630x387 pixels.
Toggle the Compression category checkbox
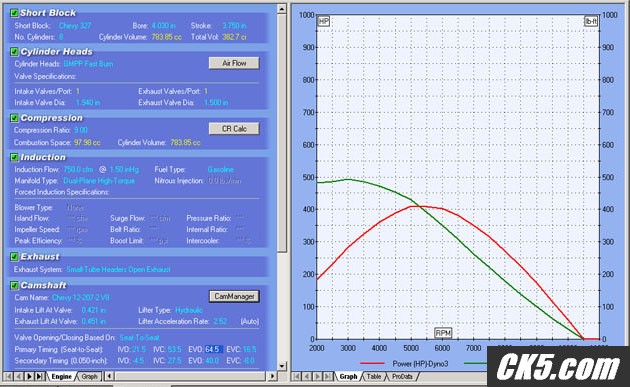(x=14, y=118)
